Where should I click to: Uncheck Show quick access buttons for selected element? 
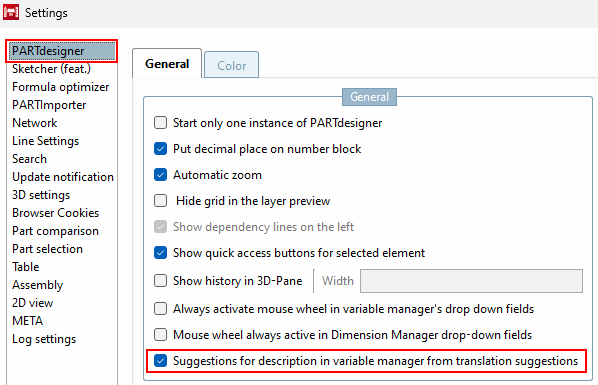coord(161,253)
